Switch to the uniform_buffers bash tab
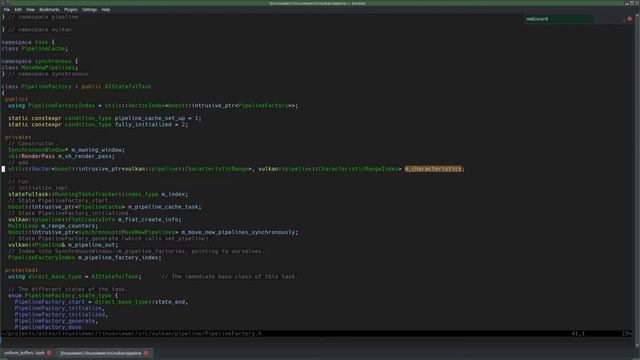The height and width of the screenshot is (360, 640). tap(24, 353)
